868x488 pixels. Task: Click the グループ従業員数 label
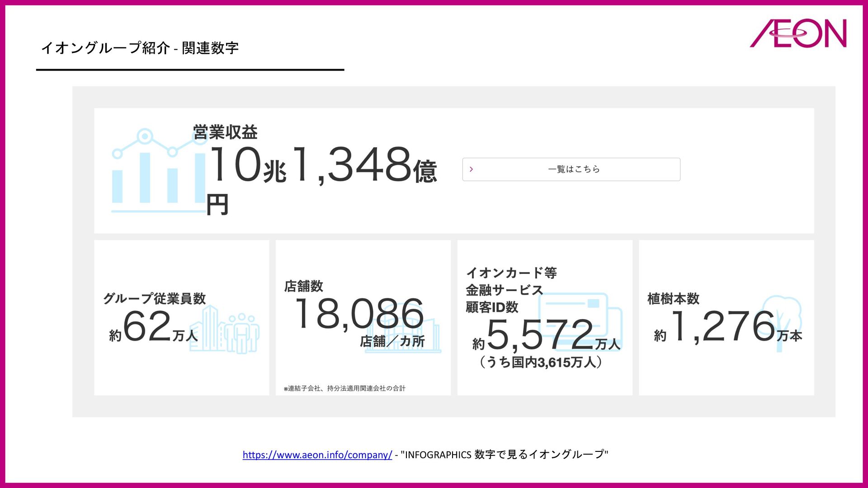click(155, 298)
